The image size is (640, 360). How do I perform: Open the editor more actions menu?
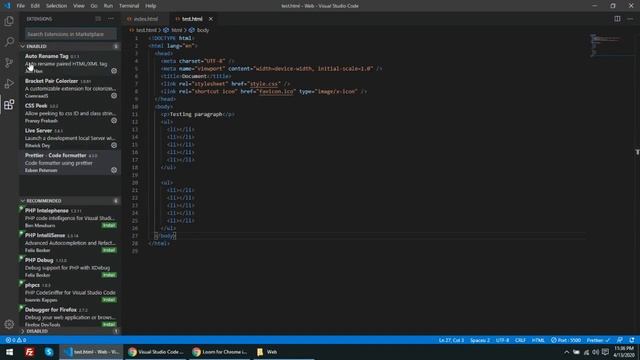(630, 19)
